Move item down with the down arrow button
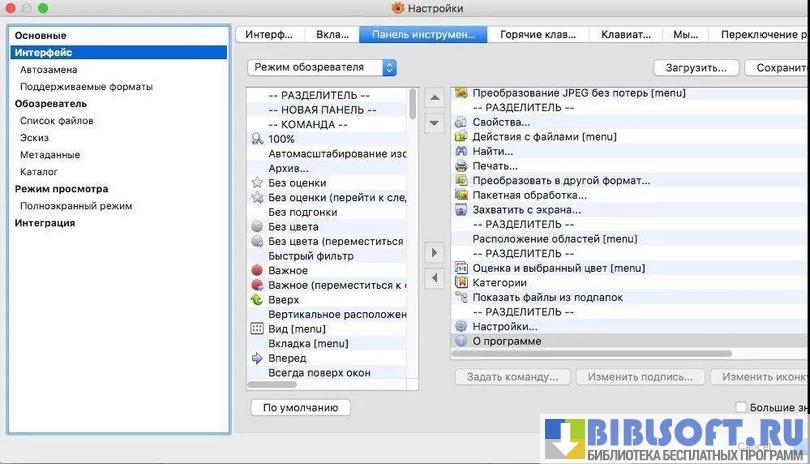This screenshot has height=464, width=810. pos(434,123)
